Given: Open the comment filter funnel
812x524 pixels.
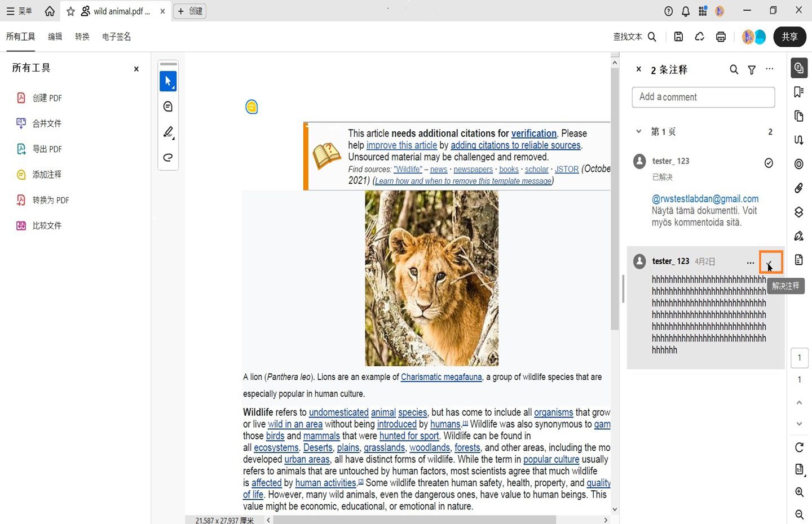Looking at the screenshot, I should point(752,69).
